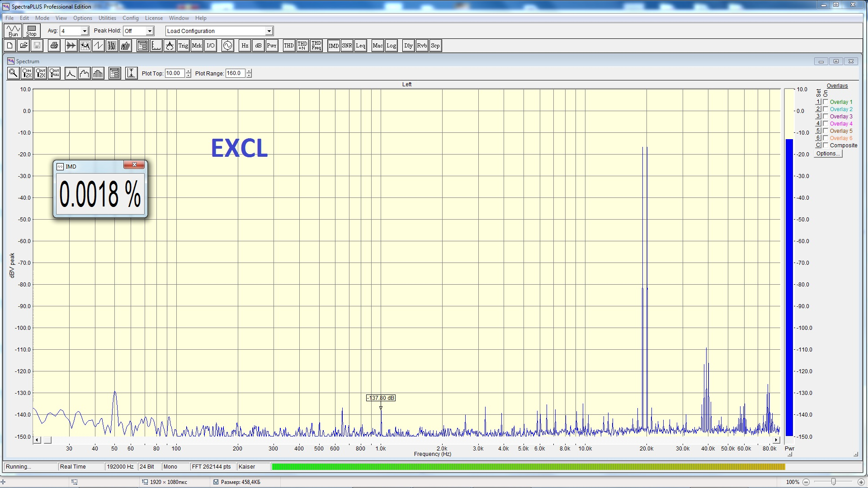Viewport: 868px width, 488px height.
Task: Open the Avg count dropdown
Action: (85, 31)
